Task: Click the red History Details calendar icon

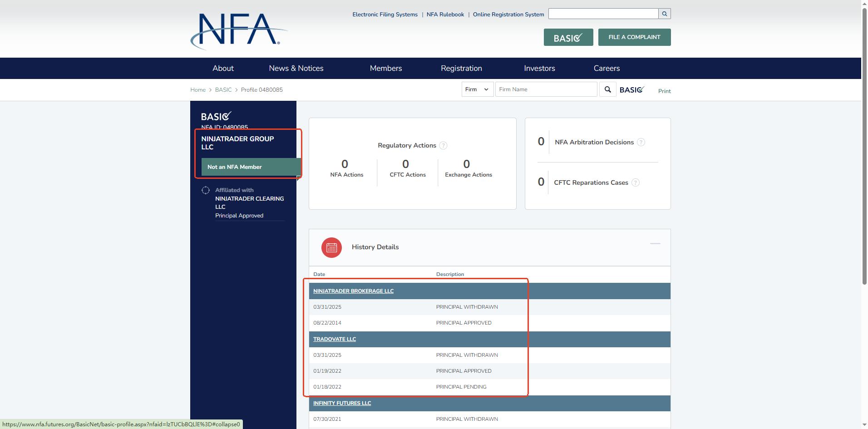Action: [331, 247]
